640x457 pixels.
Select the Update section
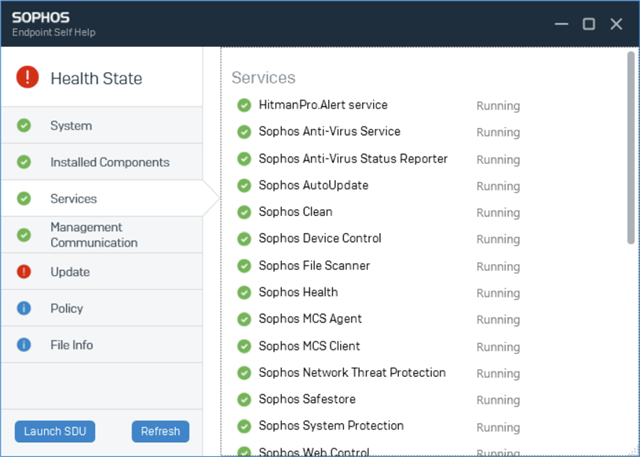[x=102, y=271]
